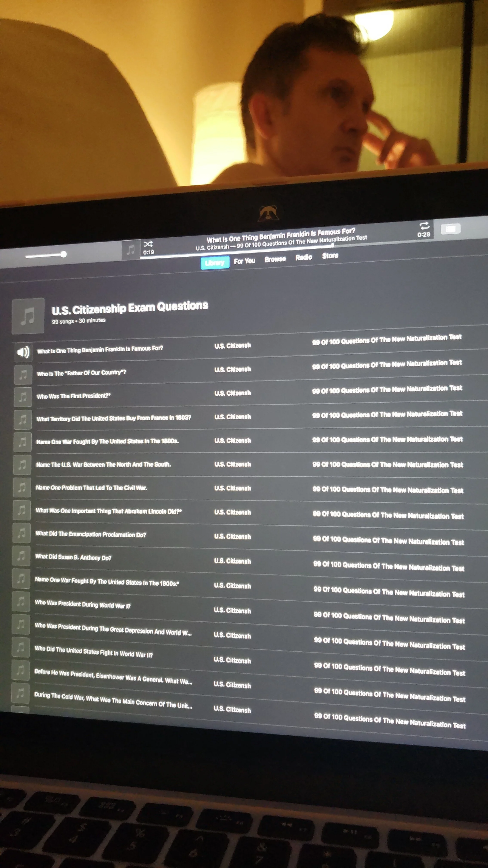Click the note icon beside the 1800s war question
The image size is (488, 868).
[22, 442]
